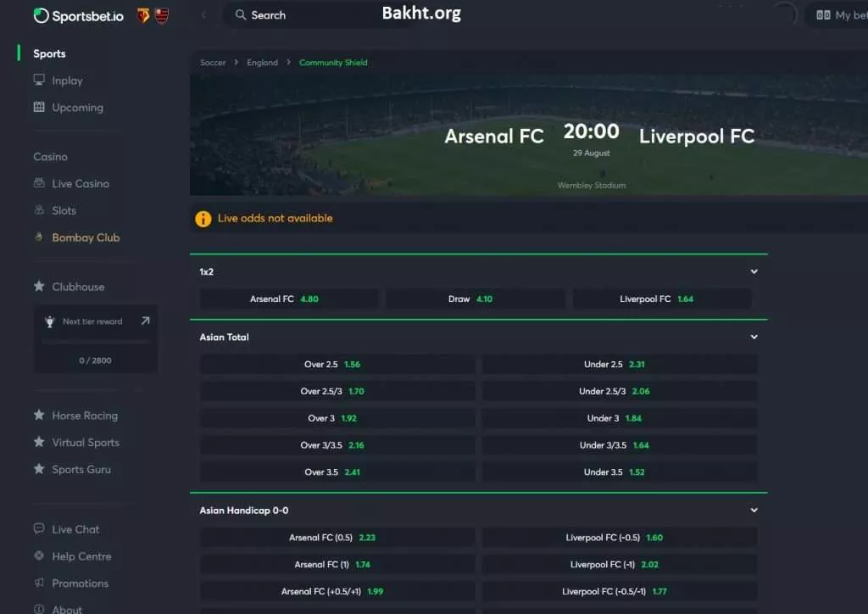Bet on Arsenal FC at 4.80
Screen dimensions: 868x614
(288, 299)
